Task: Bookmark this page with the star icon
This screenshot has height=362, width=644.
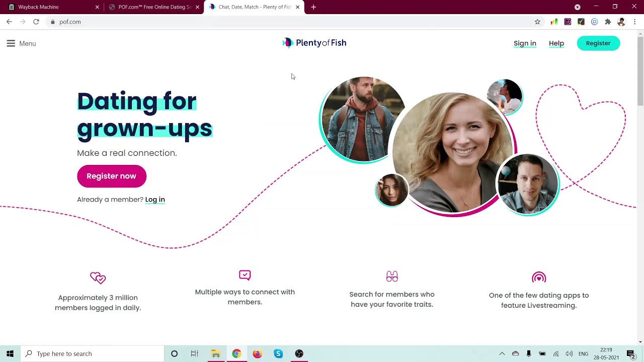Action: 537,22
